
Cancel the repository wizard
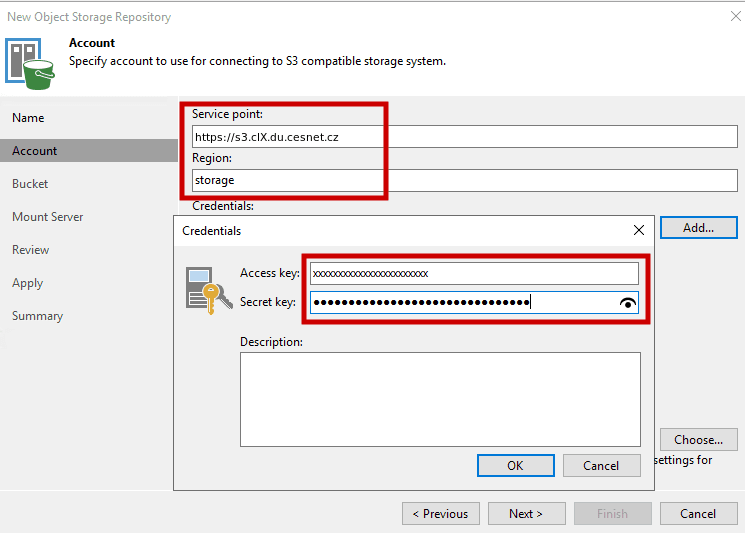click(698, 514)
